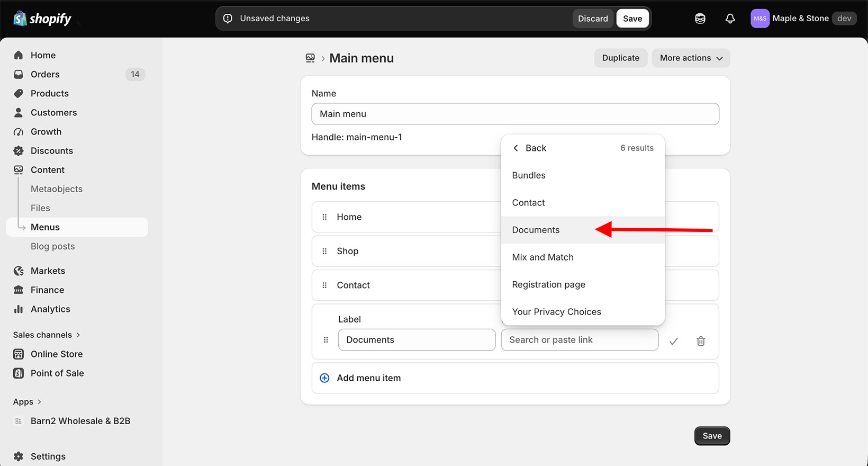This screenshot has width=868, height=466.
Task: Click the Growth gauge icon
Action: (x=19, y=131)
